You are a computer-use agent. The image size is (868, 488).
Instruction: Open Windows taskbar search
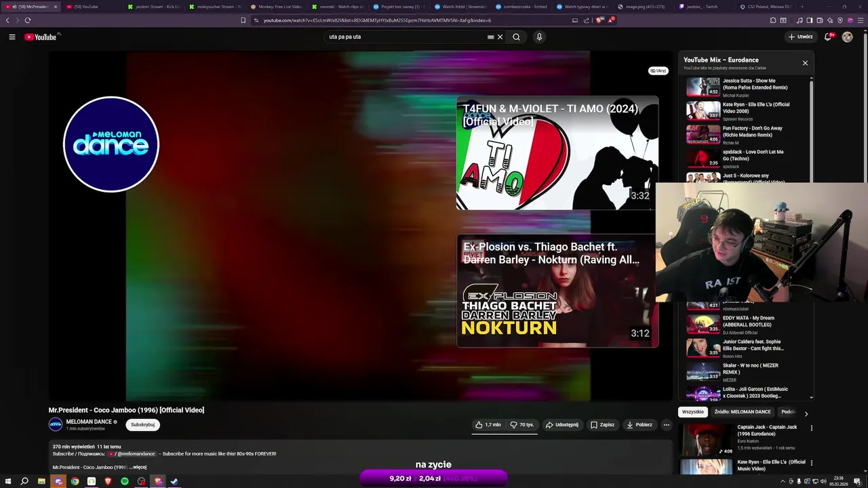(x=24, y=481)
